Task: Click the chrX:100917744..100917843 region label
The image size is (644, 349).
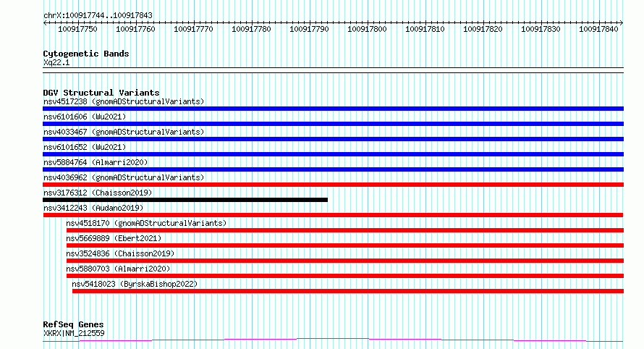Action: tap(98, 15)
